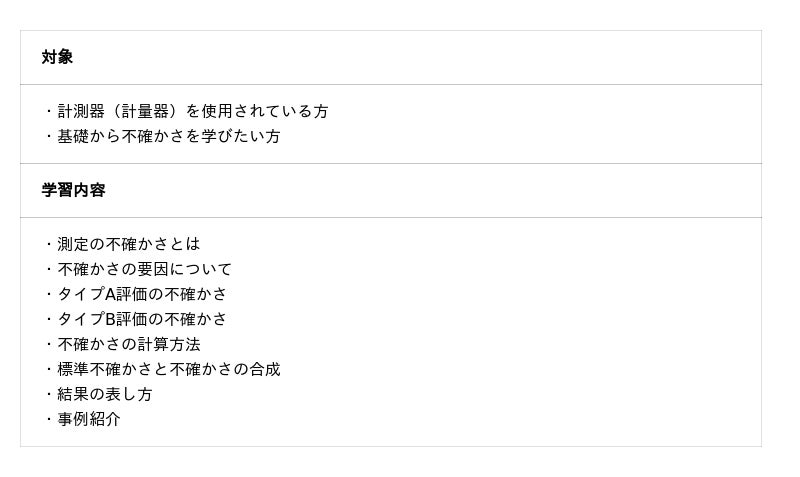Select the 学習内容 section heading

73,190
